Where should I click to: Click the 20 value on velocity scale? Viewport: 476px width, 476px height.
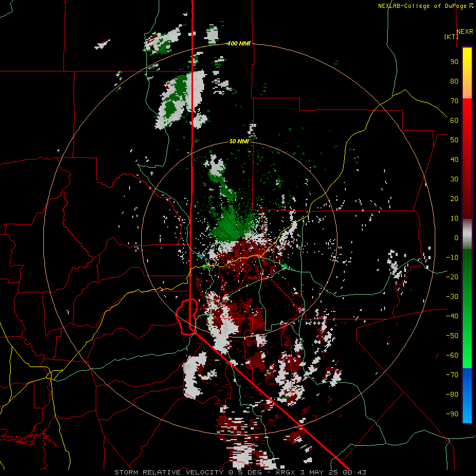[x=454, y=198]
